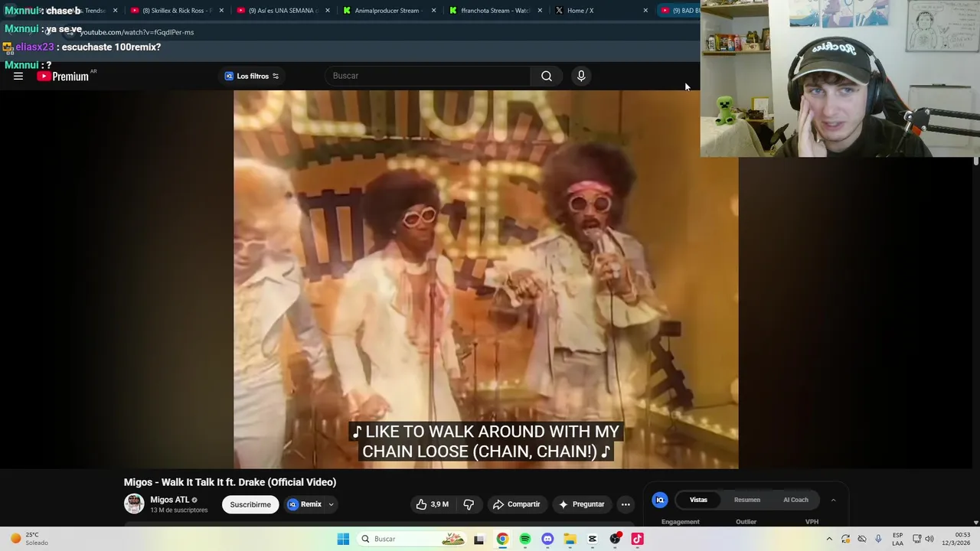Click the Buscar search field on YouTube

pos(429,76)
